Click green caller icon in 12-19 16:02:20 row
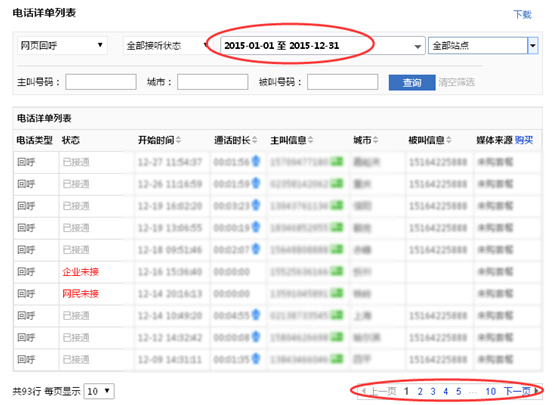 (337, 205)
